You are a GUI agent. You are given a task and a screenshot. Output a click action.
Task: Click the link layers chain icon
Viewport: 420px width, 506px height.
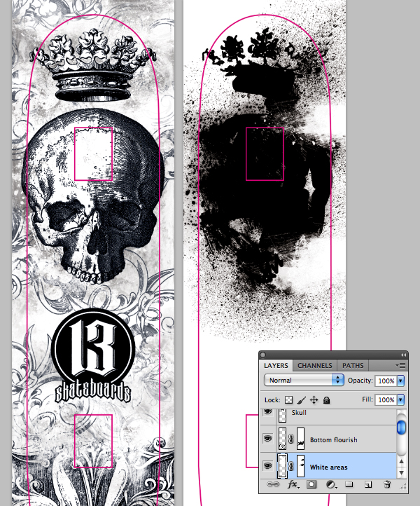coord(273,484)
